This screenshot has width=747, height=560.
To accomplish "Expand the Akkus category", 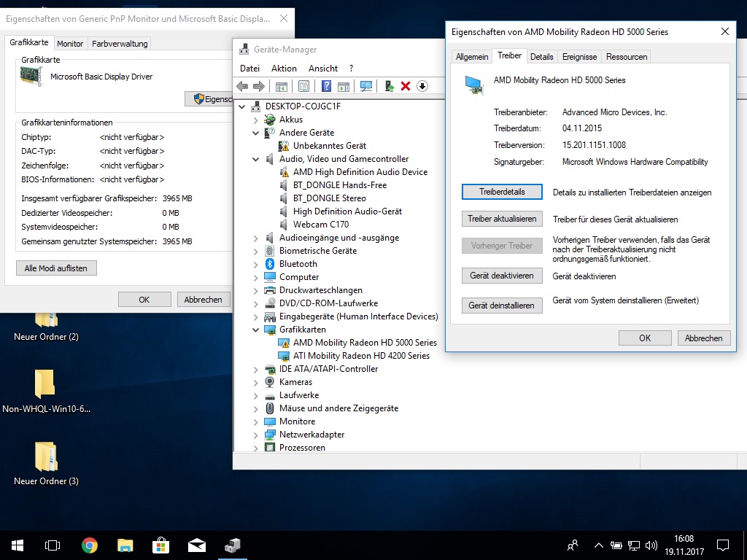I will point(256,120).
